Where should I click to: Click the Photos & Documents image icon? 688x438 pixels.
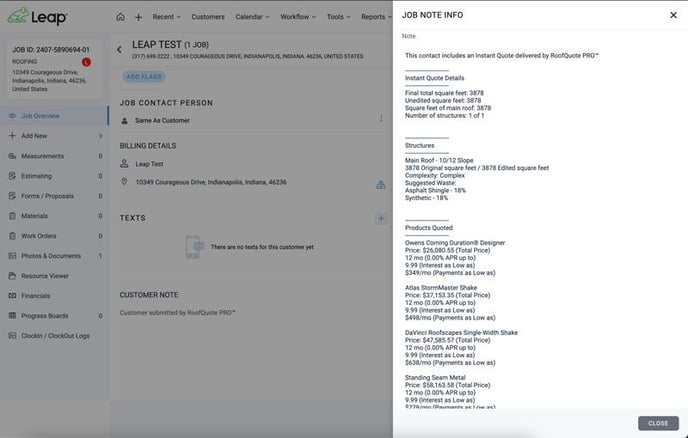pos(12,256)
